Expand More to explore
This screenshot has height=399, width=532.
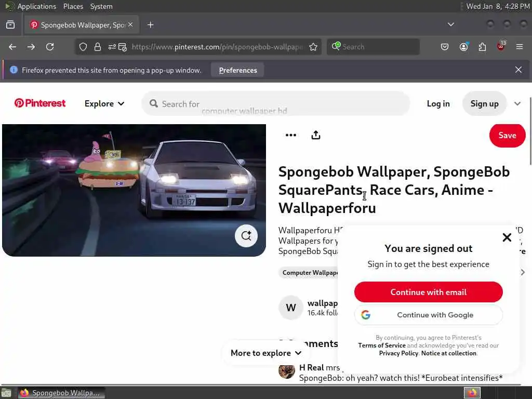(265, 353)
